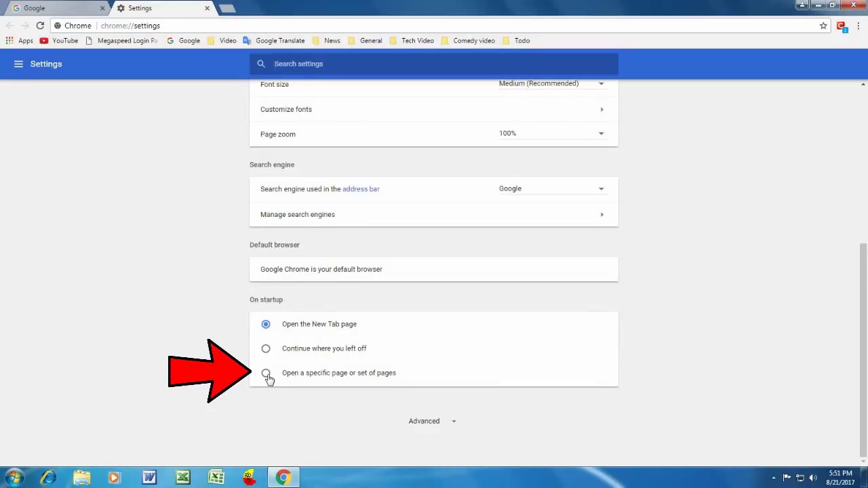Expand Manage search engines
The height and width of the screenshot is (488, 868).
(x=434, y=214)
